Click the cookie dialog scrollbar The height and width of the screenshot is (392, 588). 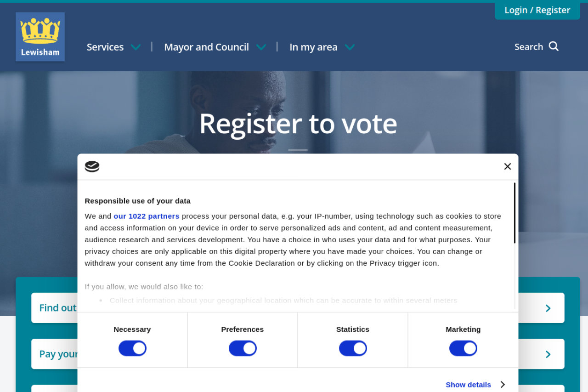(514, 213)
